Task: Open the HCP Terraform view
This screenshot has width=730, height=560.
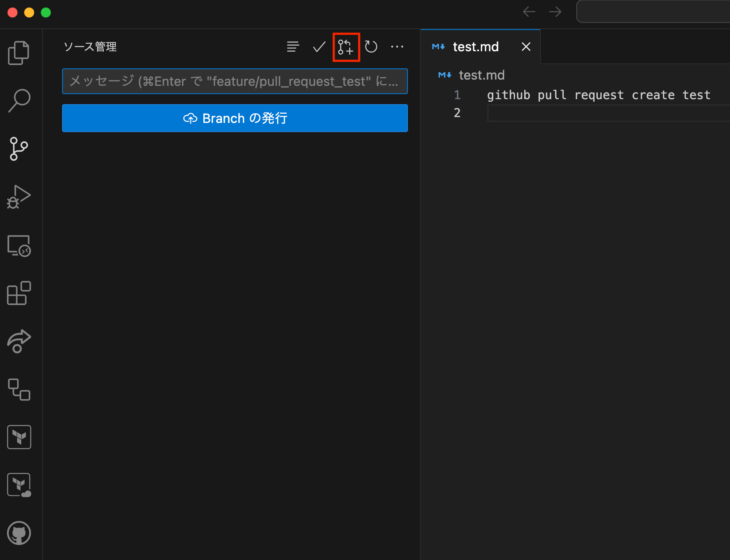Action: click(19, 485)
